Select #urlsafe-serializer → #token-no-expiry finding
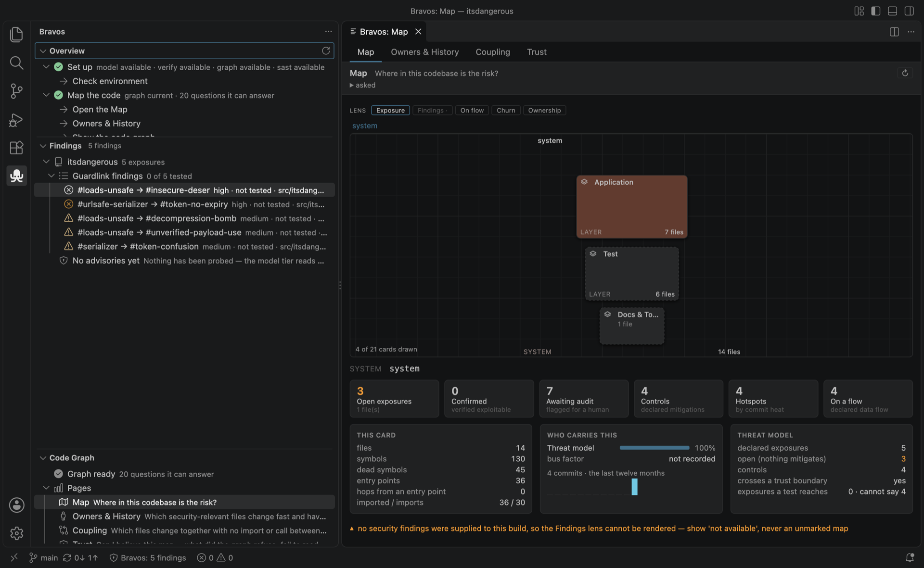 click(184, 204)
